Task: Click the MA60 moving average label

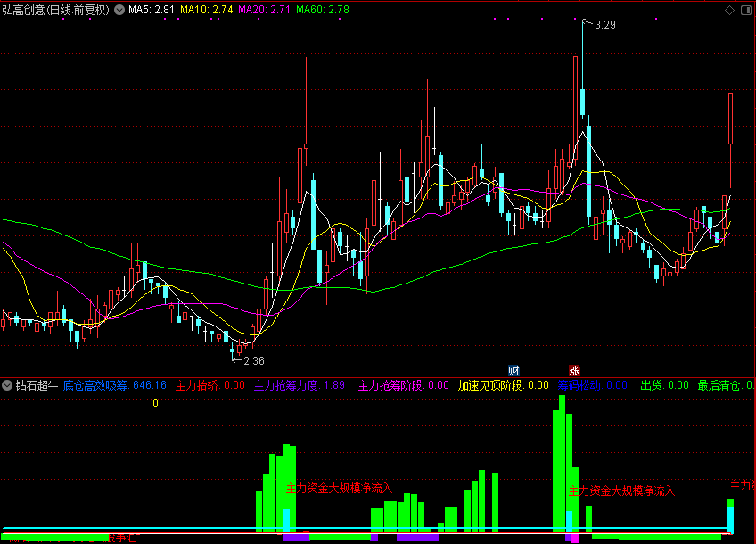Action: coord(322,11)
